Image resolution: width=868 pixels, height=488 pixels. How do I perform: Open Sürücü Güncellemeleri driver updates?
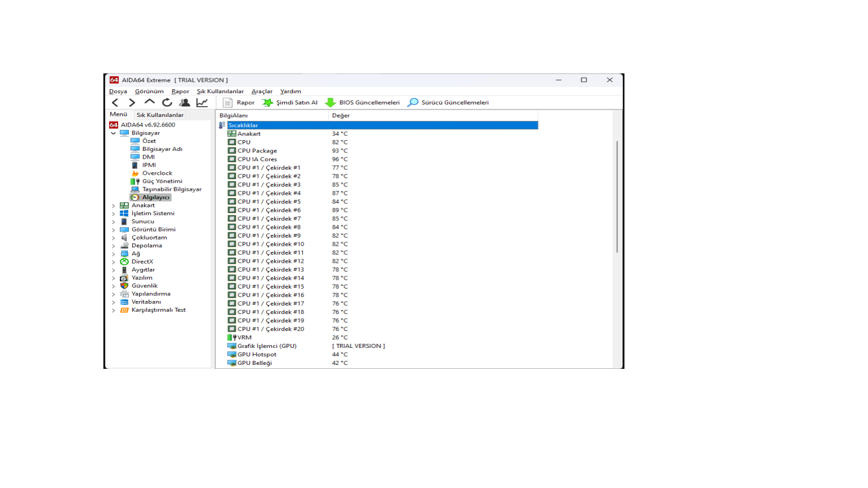tap(448, 103)
